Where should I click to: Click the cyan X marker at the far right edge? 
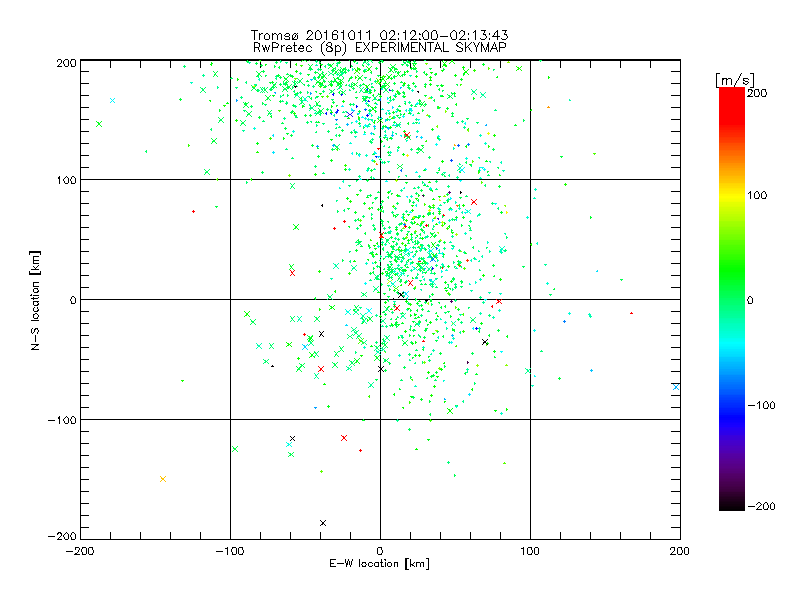676,387
